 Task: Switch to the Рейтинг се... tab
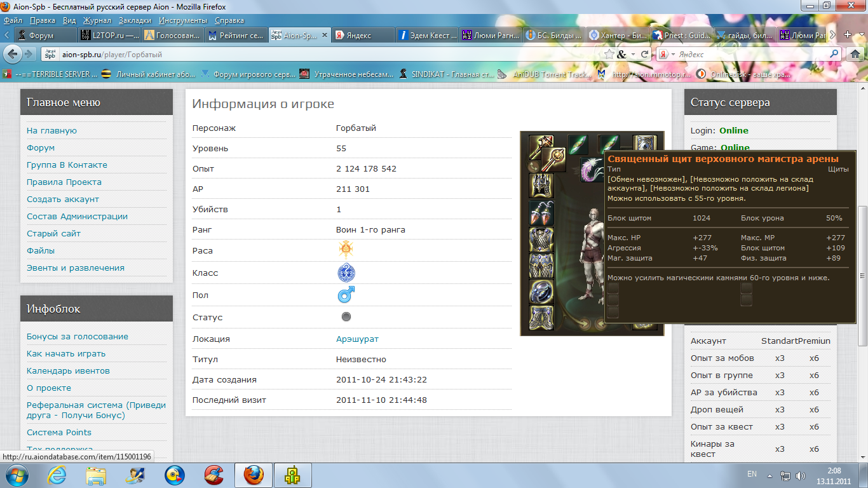pos(236,36)
